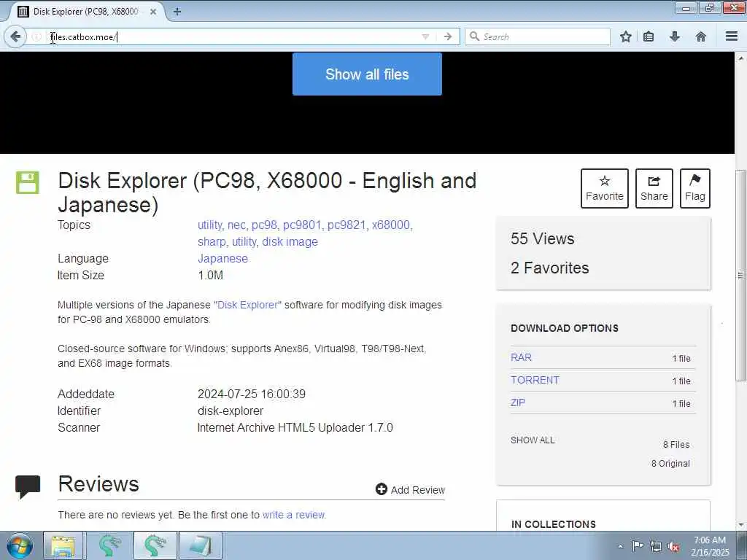The image size is (747, 560).
Task: Click the first dragon icon in taskbar
Action: coord(109,545)
